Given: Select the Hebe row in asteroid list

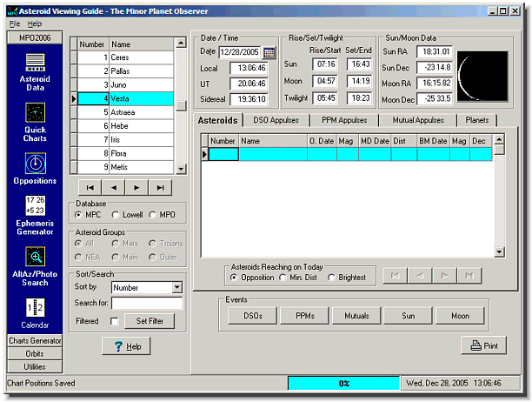Looking at the screenshot, I should [125, 126].
